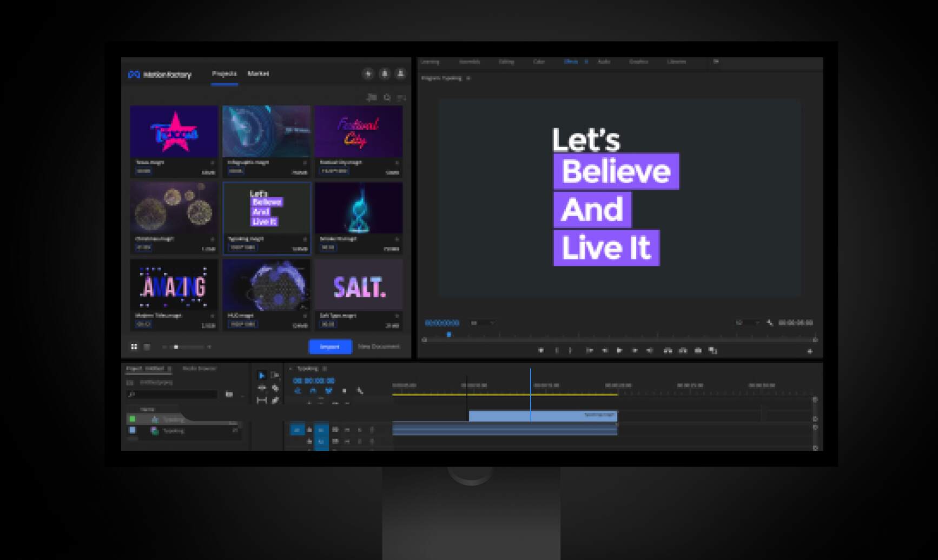The image size is (938, 560).
Task: Open the workspace overflow menu at top
Action: pyautogui.click(x=716, y=62)
